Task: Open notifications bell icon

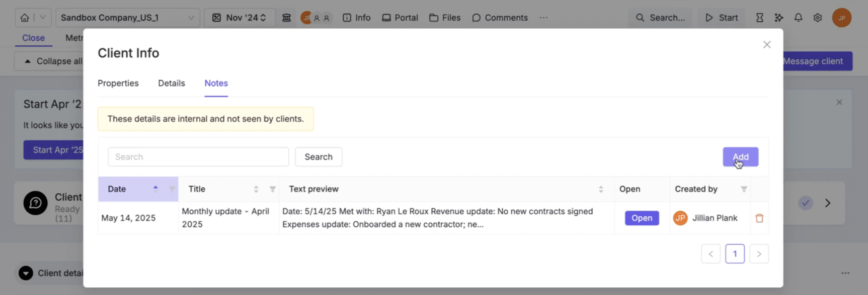Action: [798, 18]
